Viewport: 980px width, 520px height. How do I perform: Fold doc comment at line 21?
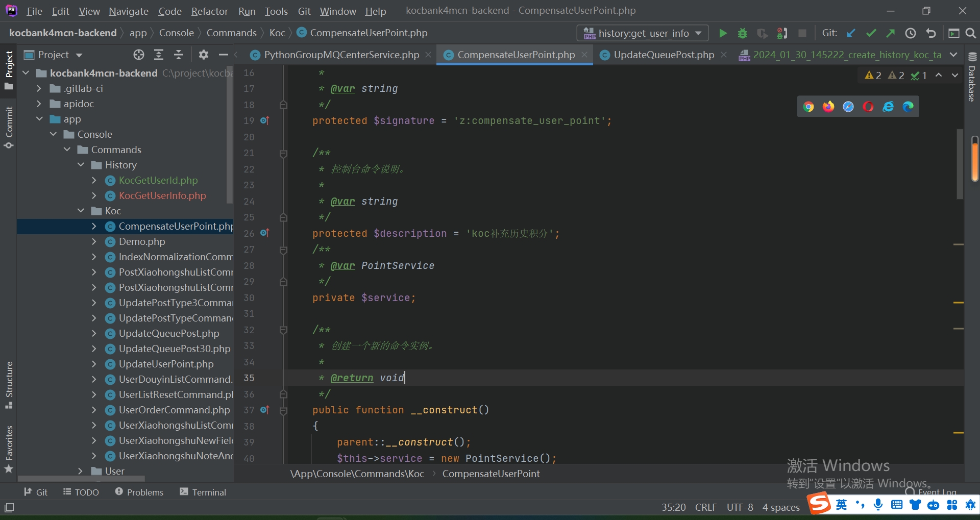click(283, 153)
